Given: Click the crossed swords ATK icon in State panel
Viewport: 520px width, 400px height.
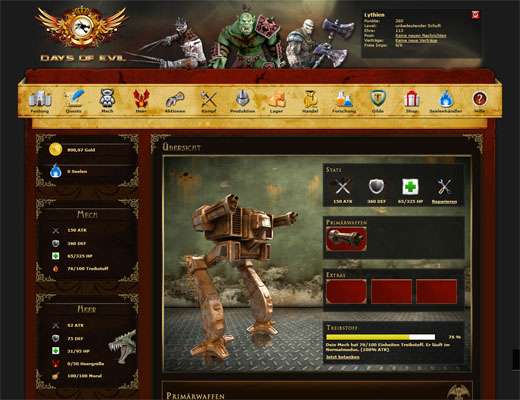Looking at the screenshot, I should (343, 187).
